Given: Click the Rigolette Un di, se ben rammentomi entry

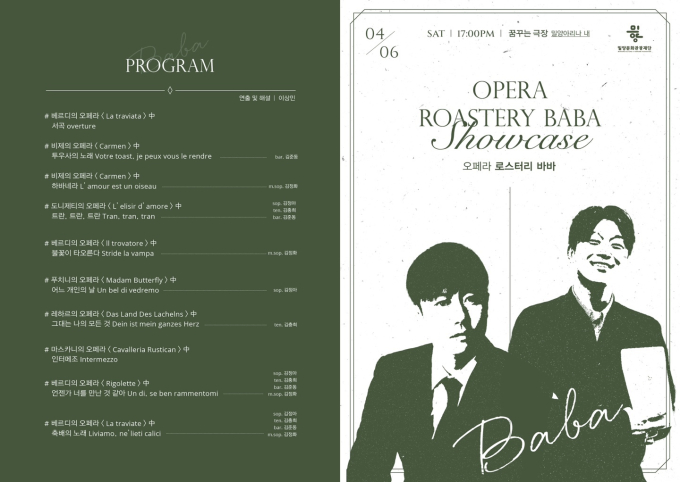Looking at the screenshot, I should pos(171,384).
